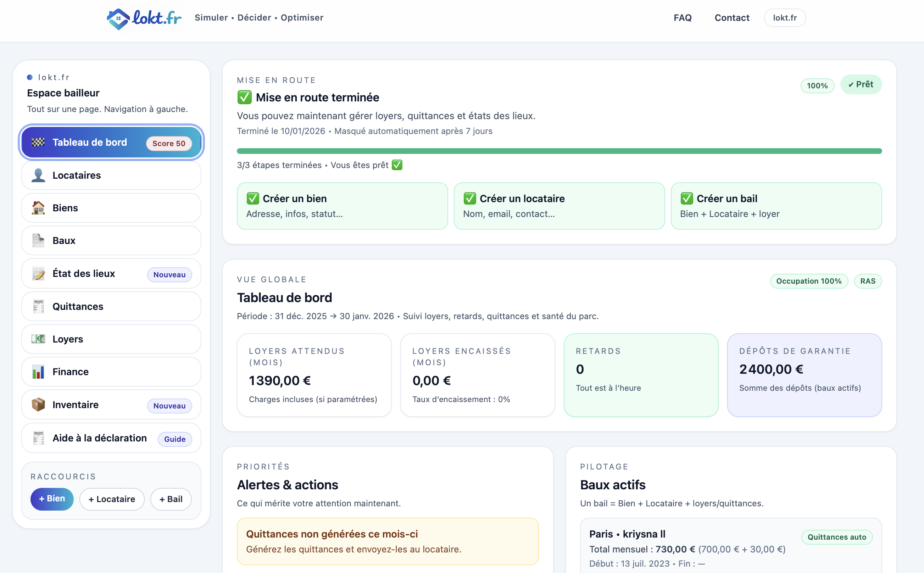
Task: Click the green onboarding progress bar
Action: [559, 151]
